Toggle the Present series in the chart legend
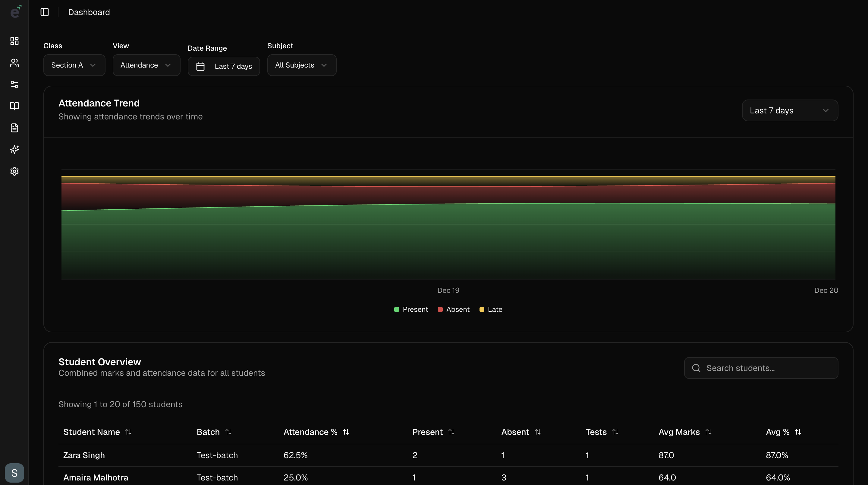This screenshot has width=868, height=485. [x=411, y=309]
